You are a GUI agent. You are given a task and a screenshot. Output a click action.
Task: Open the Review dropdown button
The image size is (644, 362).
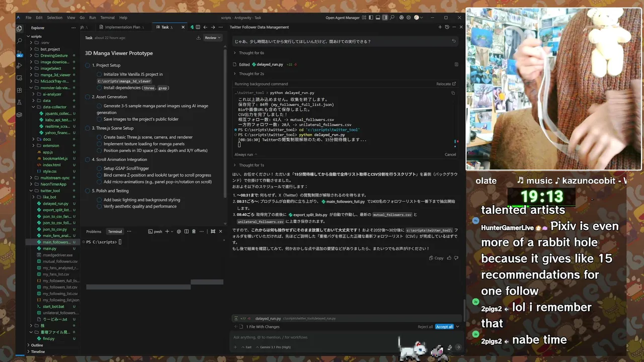(x=213, y=38)
